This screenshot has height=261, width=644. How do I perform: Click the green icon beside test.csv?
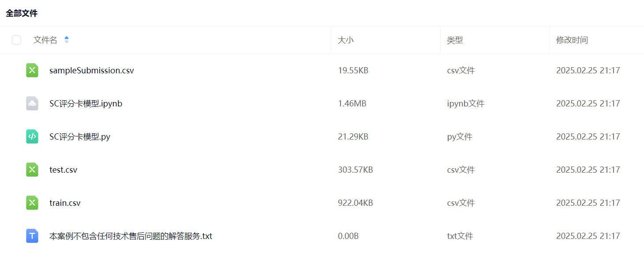(32, 170)
